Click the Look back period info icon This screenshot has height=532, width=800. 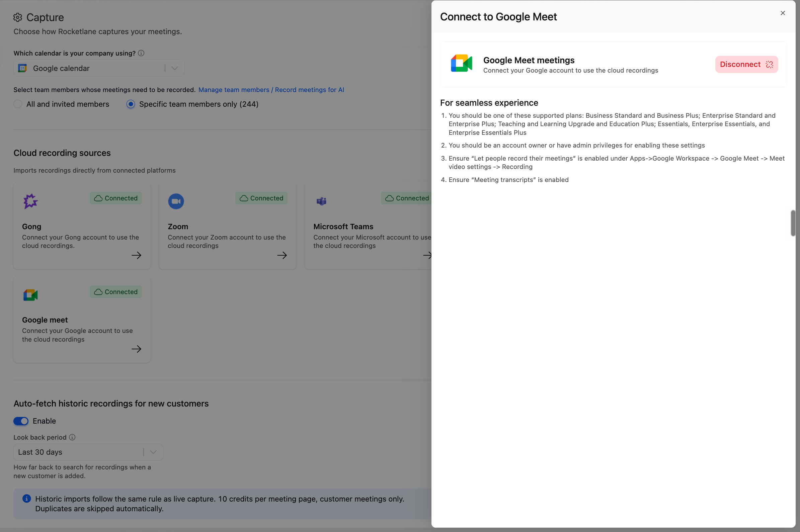click(72, 437)
